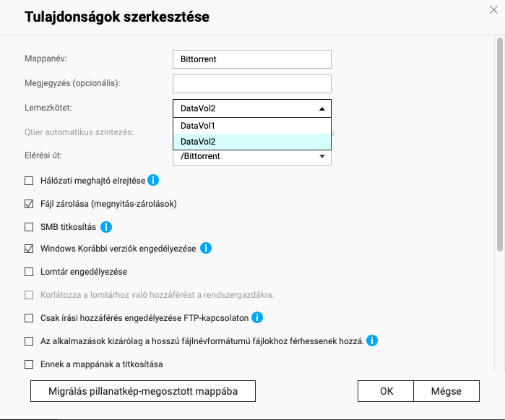Select DataVol1 from the list

point(252,126)
